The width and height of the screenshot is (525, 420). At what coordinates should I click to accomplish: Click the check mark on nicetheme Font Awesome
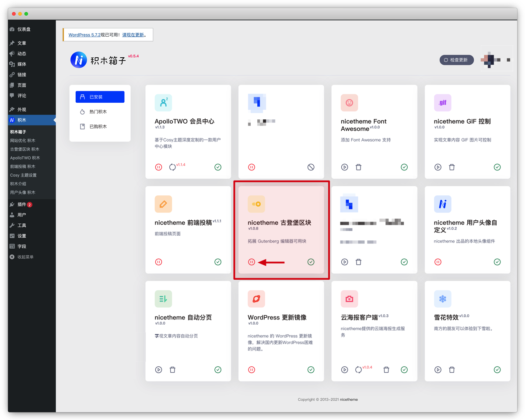pyautogui.click(x=404, y=167)
